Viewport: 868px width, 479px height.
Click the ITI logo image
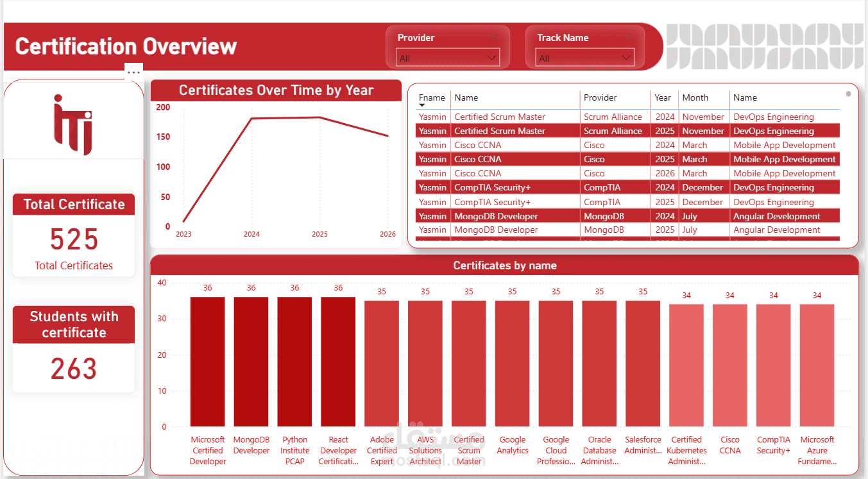coord(73,124)
